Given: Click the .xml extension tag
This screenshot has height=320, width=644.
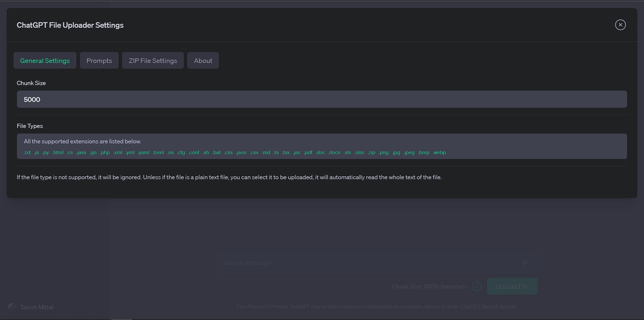Looking at the screenshot, I should [x=118, y=152].
